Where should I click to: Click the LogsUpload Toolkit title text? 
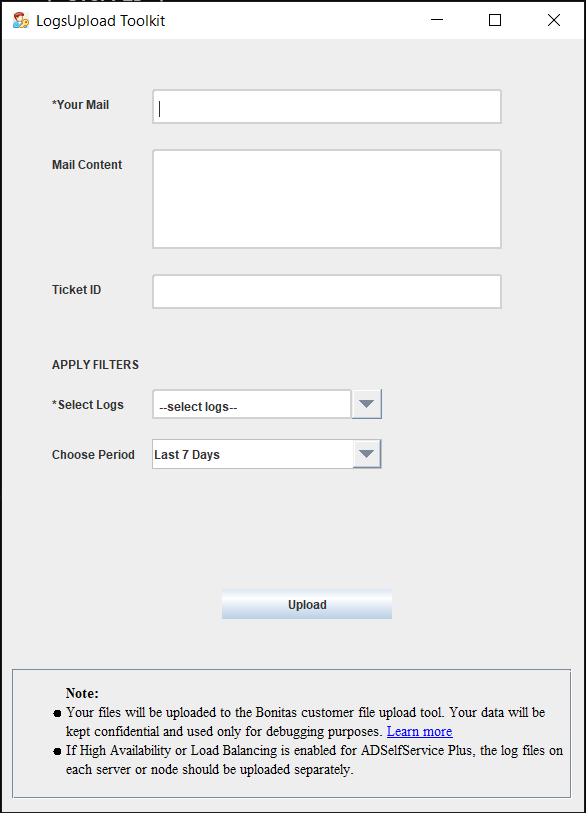(102, 19)
